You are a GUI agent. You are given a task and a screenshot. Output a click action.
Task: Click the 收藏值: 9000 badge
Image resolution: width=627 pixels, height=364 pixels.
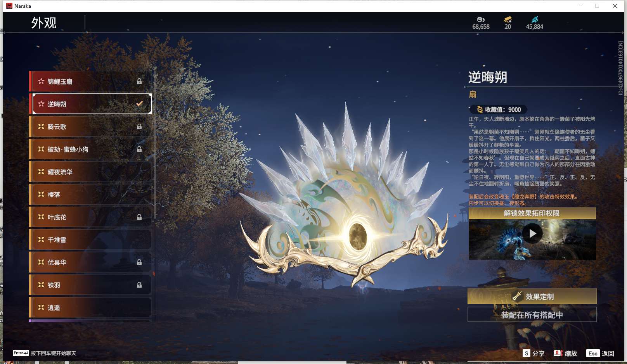(499, 110)
